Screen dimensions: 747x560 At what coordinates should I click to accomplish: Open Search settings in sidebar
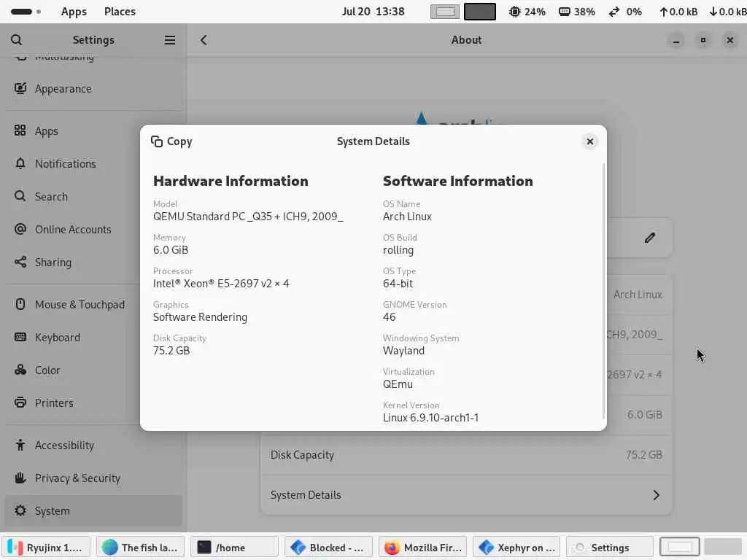point(93,197)
